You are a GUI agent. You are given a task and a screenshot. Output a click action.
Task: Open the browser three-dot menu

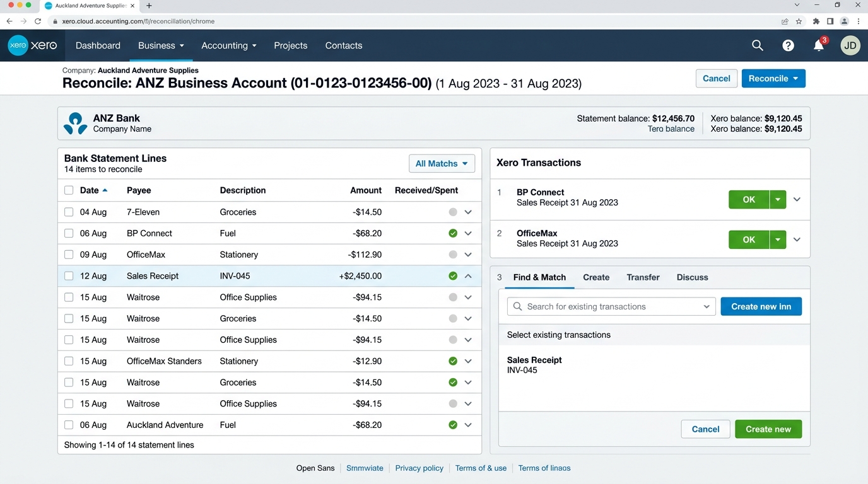tap(859, 21)
